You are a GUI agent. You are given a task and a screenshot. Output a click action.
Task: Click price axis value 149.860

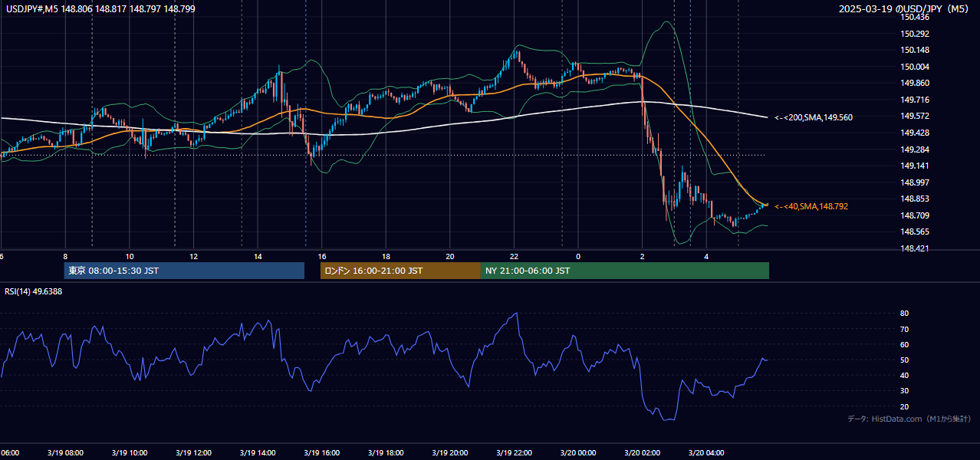click(915, 83)
